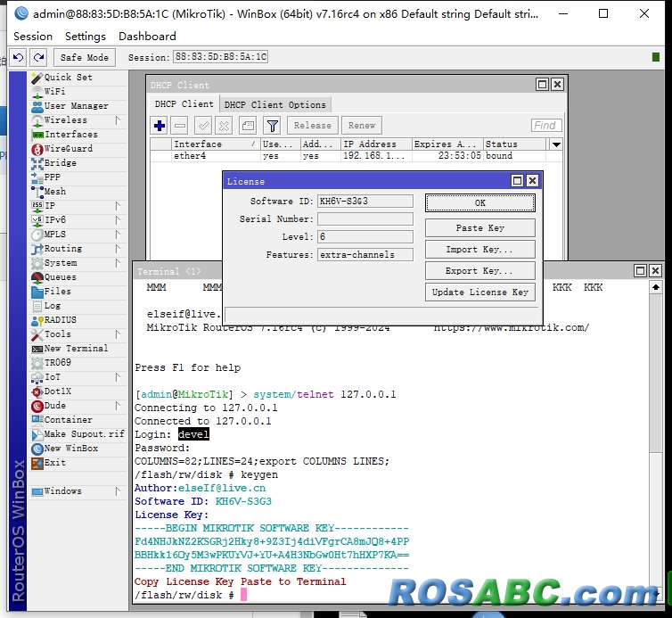Open the Dashboard menu
Screen dimensions: 672x618
pos(147,37)
